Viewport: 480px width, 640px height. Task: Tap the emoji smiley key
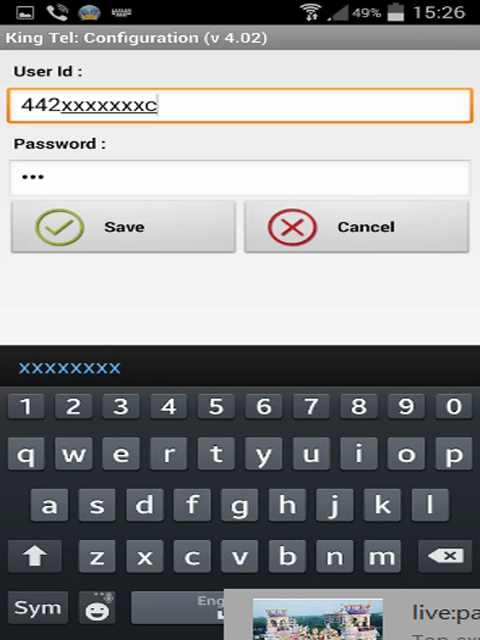pyautogui.click(x=97, y=607)
